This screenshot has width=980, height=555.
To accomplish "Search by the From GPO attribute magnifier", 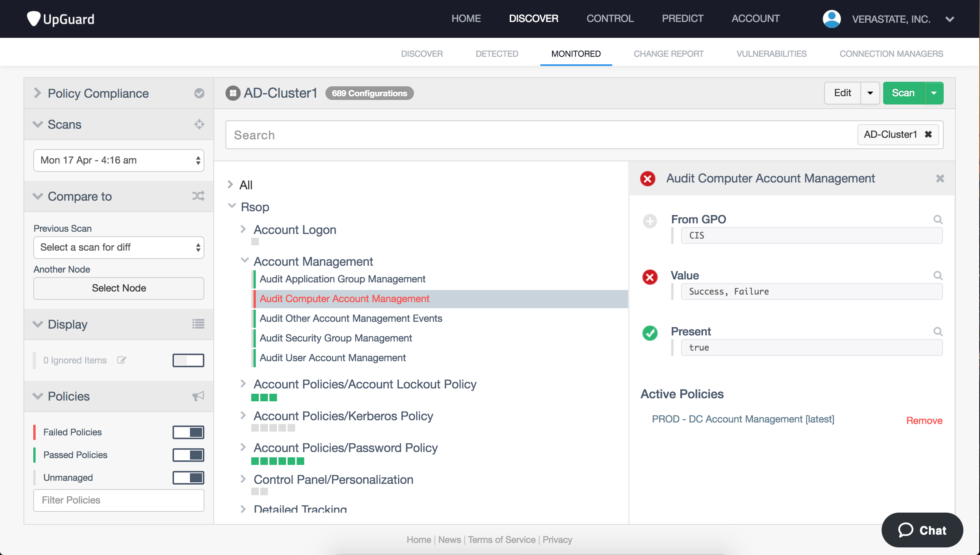I will (x=938, y=220).
